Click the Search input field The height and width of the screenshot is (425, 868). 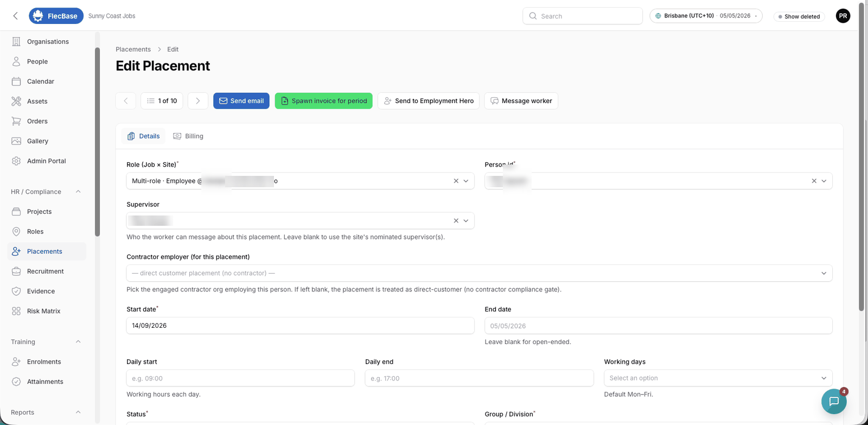coord(583,16)
